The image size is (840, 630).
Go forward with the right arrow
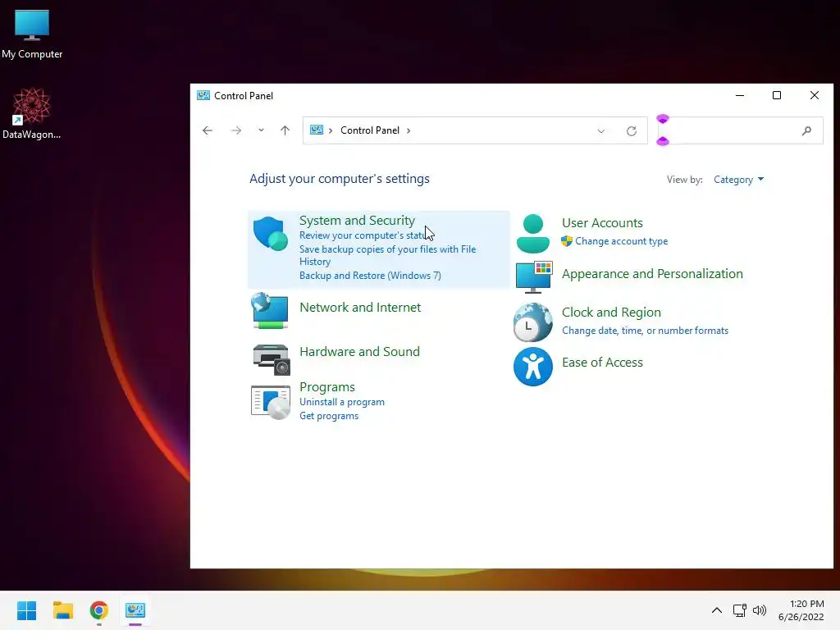click(x=235, y=130)
